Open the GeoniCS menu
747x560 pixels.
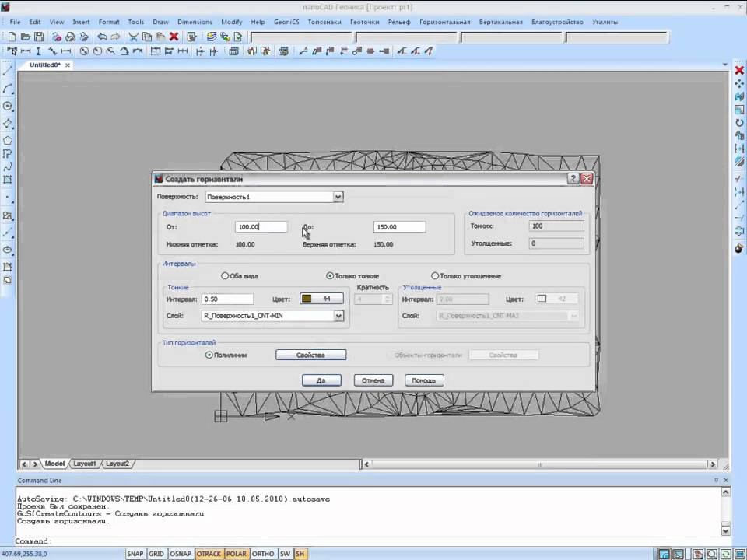(286, 22)
